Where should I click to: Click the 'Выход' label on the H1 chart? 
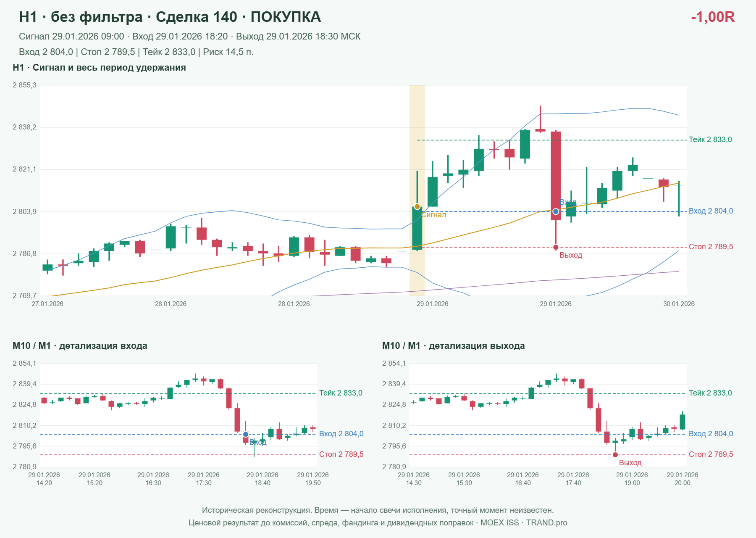tap(571, 255)
